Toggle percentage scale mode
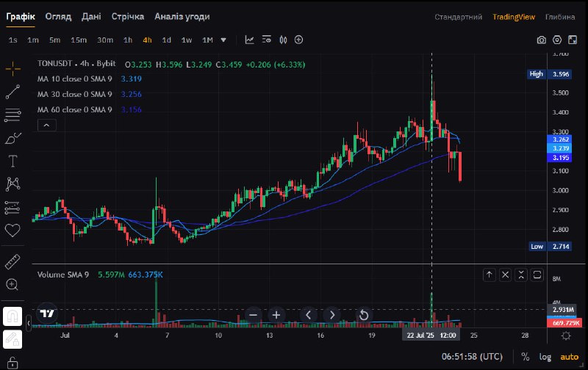This screenshot has height=370, width=588. tap(526, 357)
